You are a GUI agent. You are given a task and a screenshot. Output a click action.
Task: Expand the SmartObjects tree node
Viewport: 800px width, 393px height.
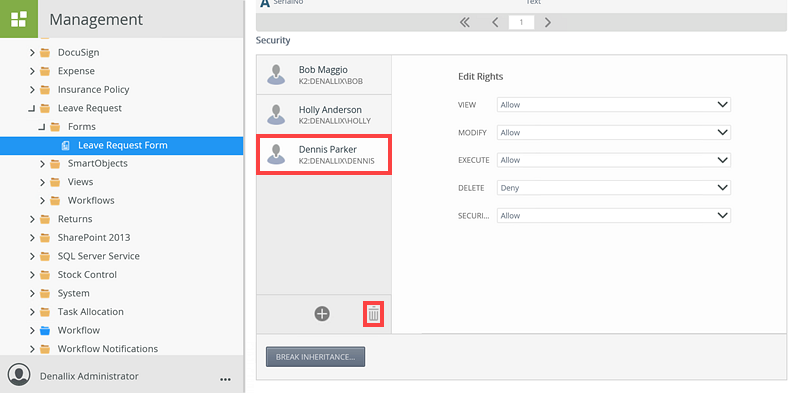42,164
